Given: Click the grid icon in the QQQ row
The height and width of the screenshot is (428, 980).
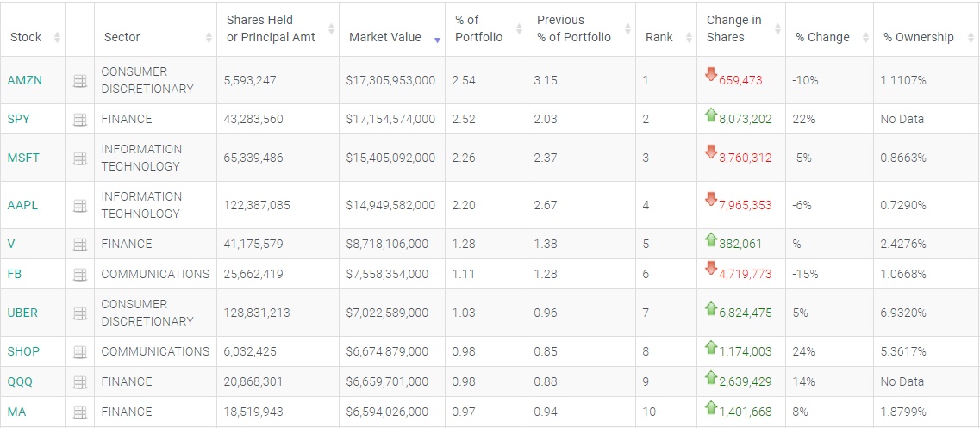Looking at the screenshot, I should tap(80, 382).
